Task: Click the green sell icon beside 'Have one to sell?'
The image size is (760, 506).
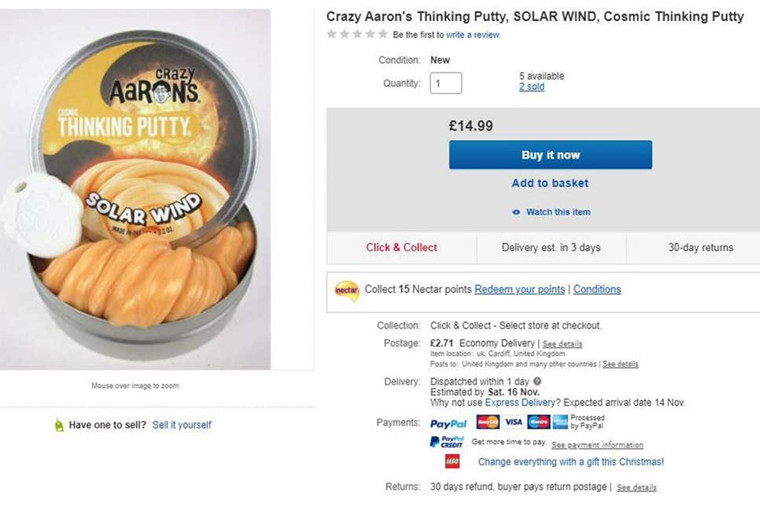Action: 59,425
